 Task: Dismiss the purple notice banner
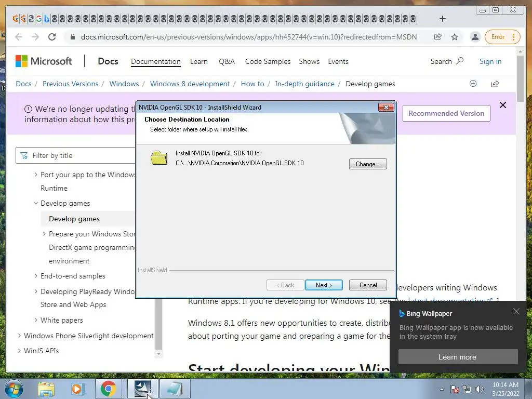click(x=503, y=105)
